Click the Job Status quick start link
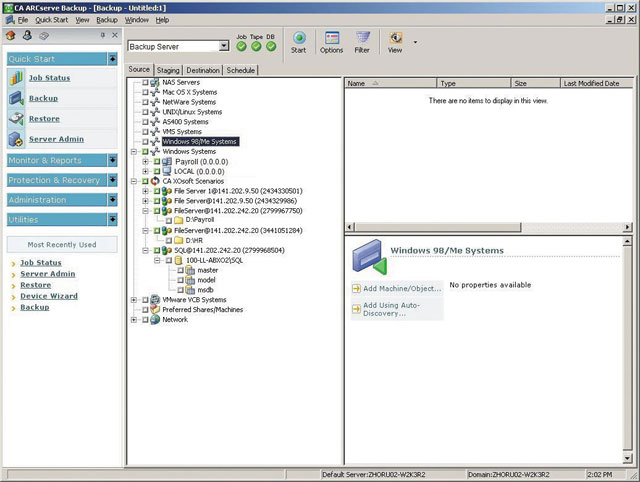640x482 pixels. pyautogui.click(x=49, y=78)
